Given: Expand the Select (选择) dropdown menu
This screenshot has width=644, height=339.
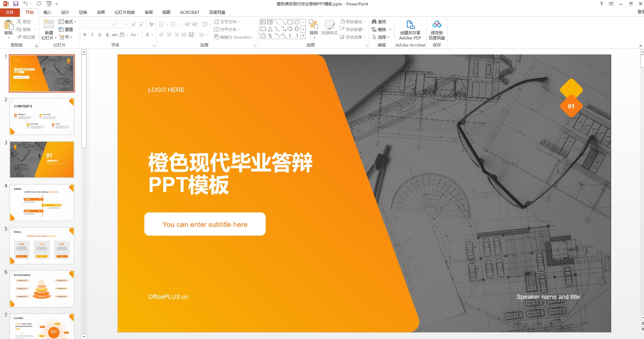Looking at the screenshot, I should (382, 37).
